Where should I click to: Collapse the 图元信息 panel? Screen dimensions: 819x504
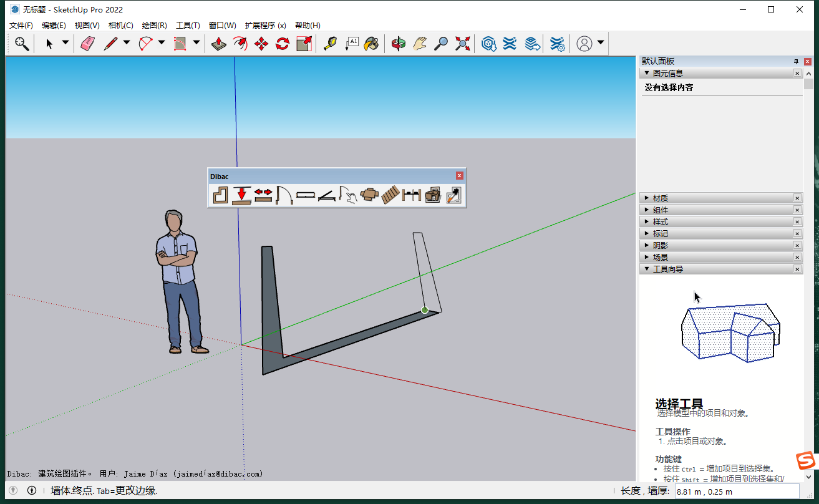click(x=647, y=73)
